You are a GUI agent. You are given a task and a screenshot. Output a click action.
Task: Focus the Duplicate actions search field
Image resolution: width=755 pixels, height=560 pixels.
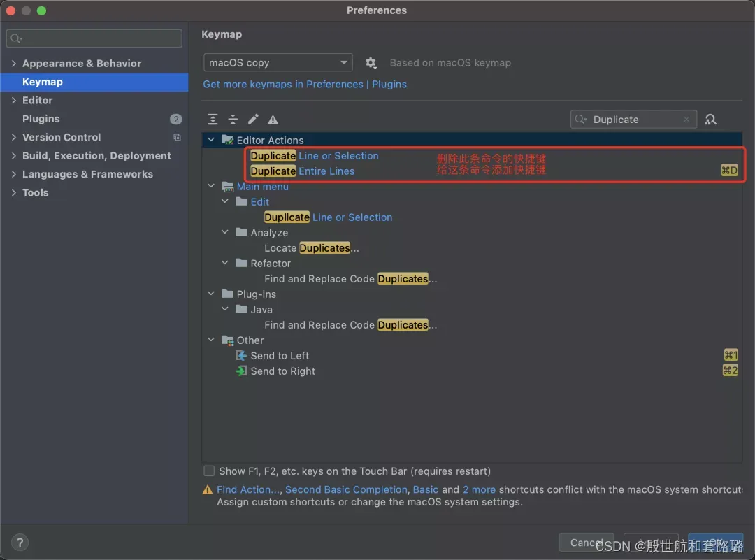[633, 120]
